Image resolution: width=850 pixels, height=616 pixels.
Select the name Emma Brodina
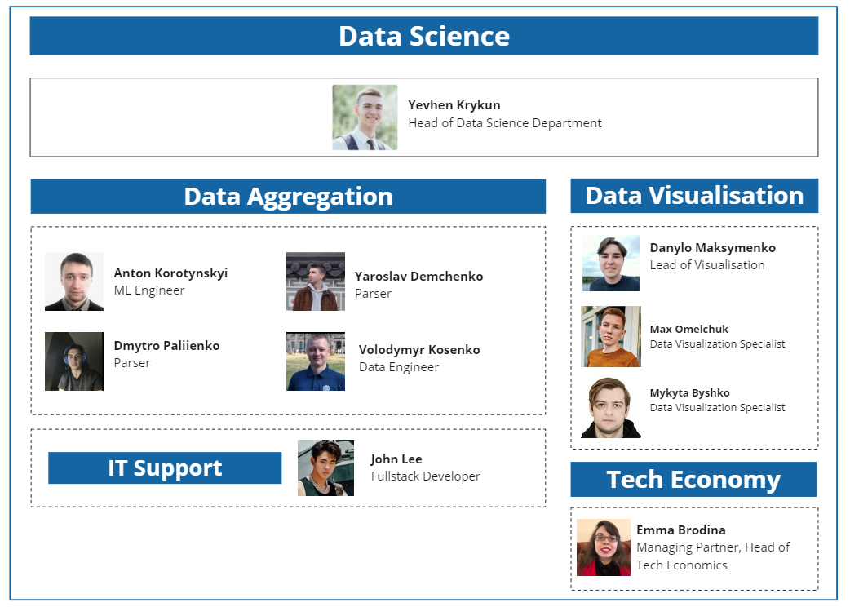pyautogui.click(x=681, y=530)
